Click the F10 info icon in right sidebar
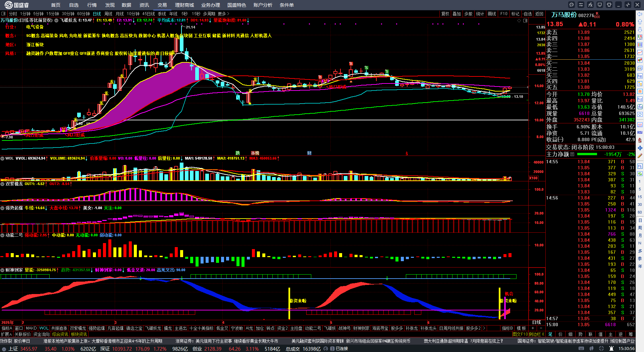 (x=640, y=76)
